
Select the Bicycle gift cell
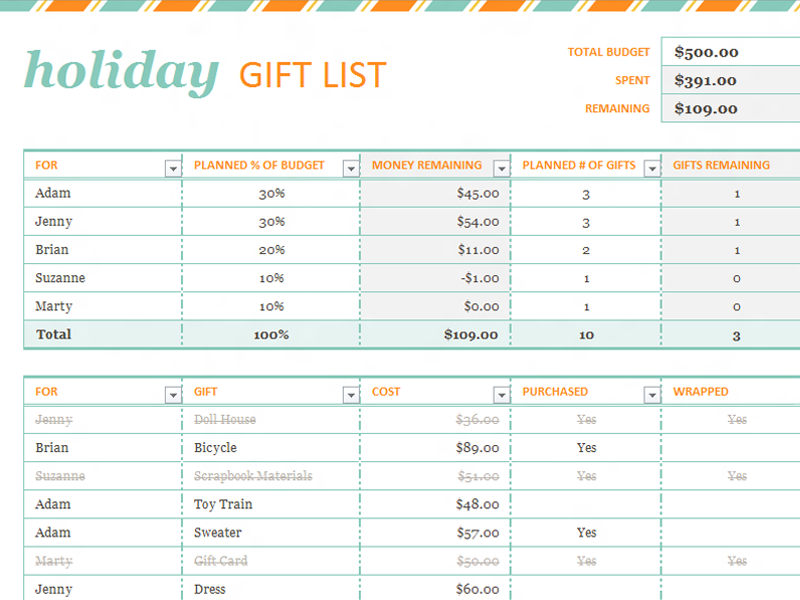pyautogui.click(x=271, y=448)
